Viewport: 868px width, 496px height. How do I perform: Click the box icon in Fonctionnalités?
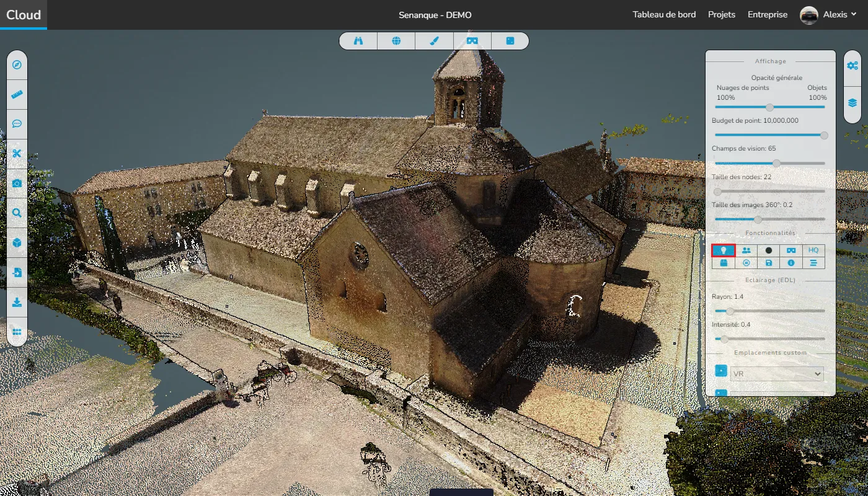click(x=723, y=263)
